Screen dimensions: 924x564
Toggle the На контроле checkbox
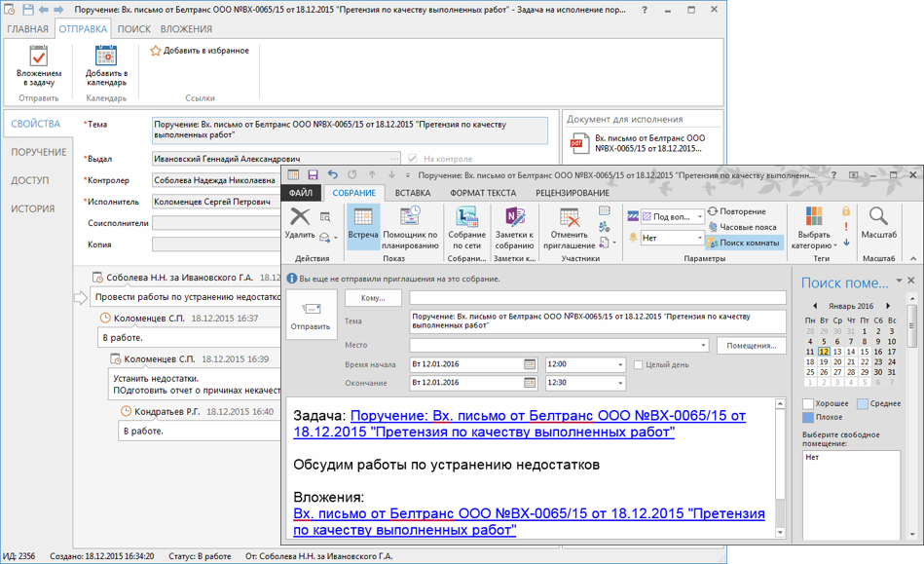tap(413, 159)
